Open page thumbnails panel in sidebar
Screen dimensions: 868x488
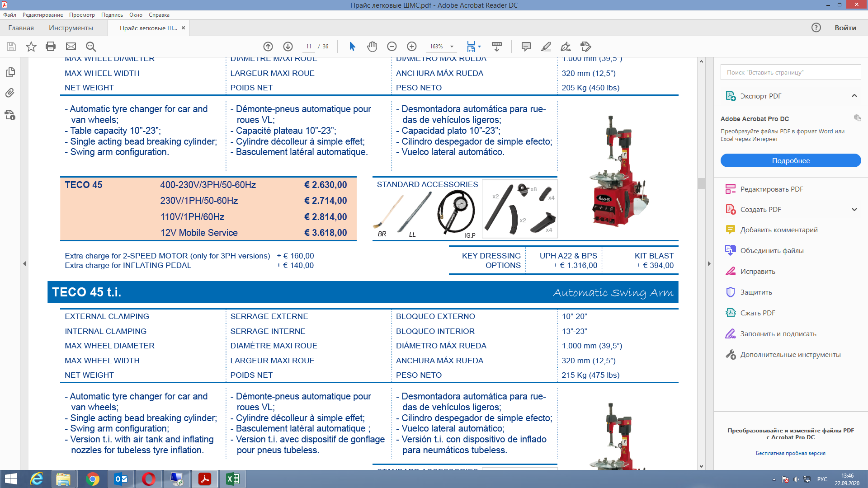pyautogui.click(x=10, y=72)
